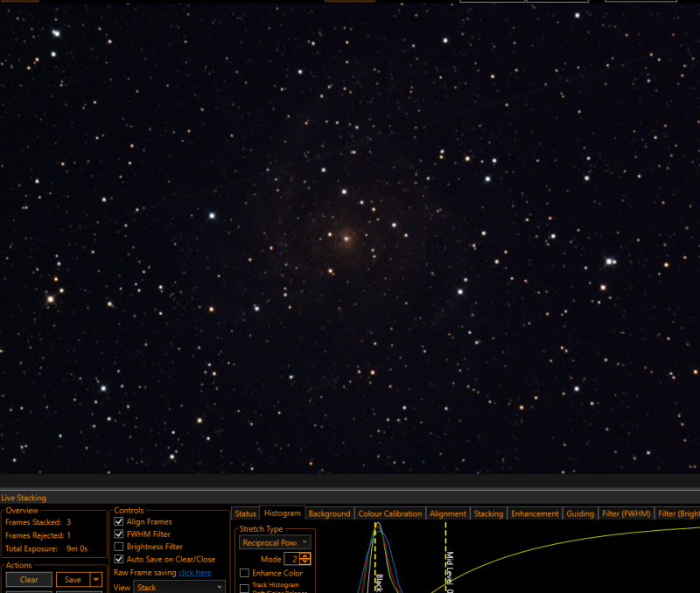
Task: Select the Mid Level histogram marker line
Action: pos(445,558)
